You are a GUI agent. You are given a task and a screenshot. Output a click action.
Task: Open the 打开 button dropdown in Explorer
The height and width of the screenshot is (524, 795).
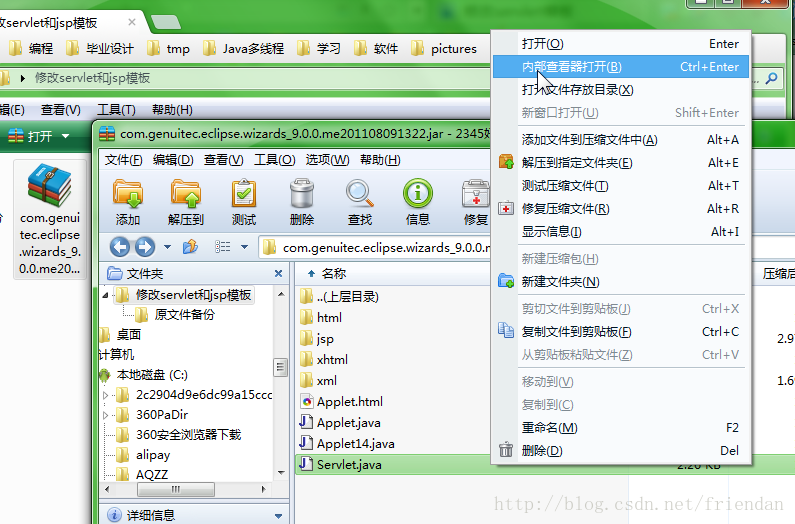tap(65, 136)
